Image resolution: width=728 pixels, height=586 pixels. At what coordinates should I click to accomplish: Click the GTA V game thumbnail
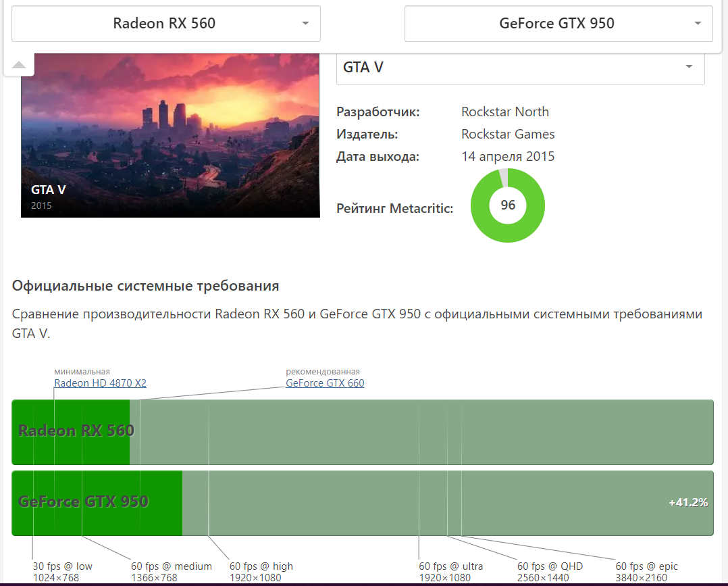tap(170, 135)
